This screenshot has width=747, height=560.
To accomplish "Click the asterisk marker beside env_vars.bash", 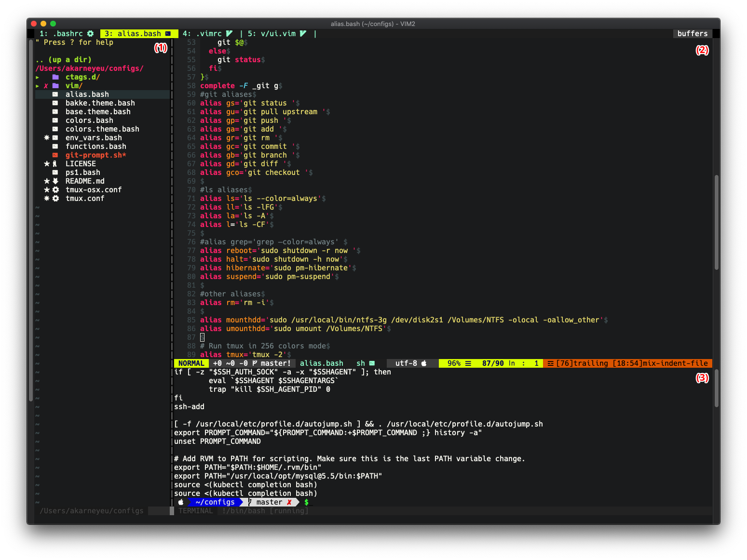I will pos(47,137).
